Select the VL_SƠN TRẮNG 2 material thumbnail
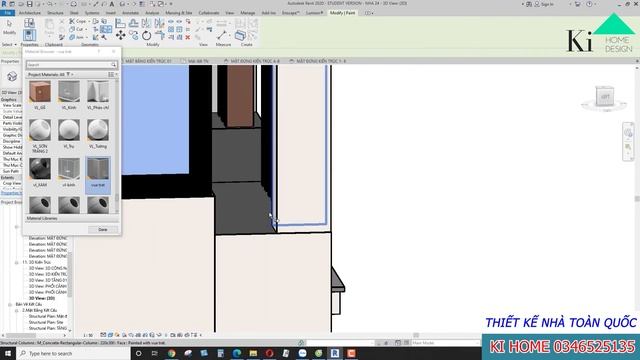This screenshot has width=640, height=360. point(40,130)
